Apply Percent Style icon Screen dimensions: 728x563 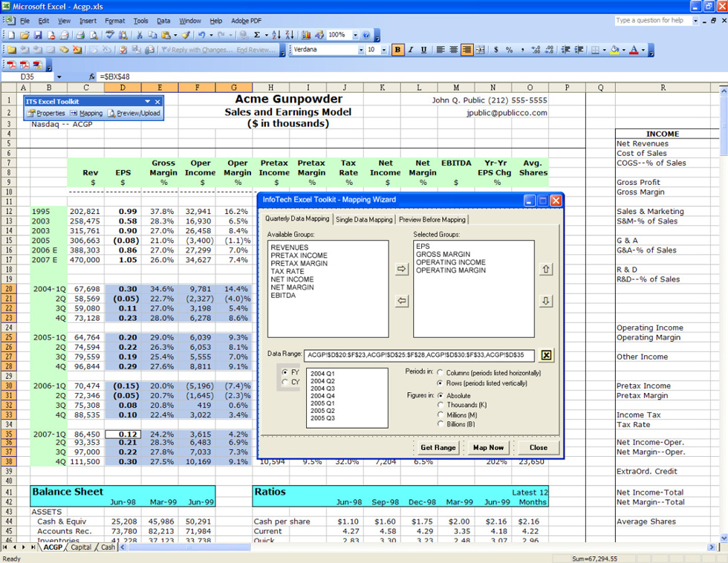click(510, 50)
